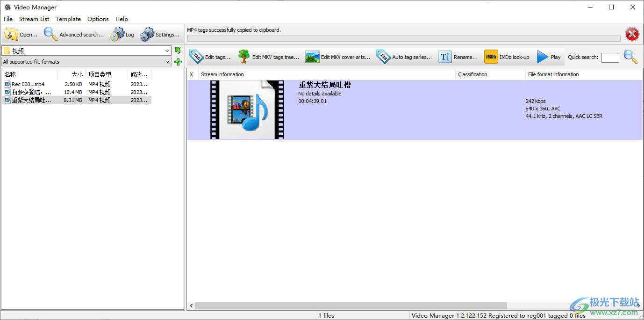Click the Quick search input box
Viewport: 644px width, 320px height.
pos(610,57)
